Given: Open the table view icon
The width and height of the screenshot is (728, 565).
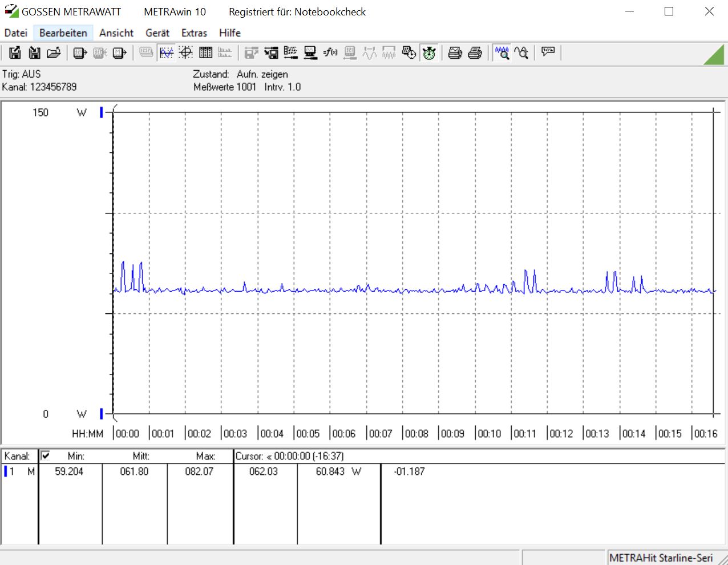Looking at the screenshot, I should (x=205, y=53).
